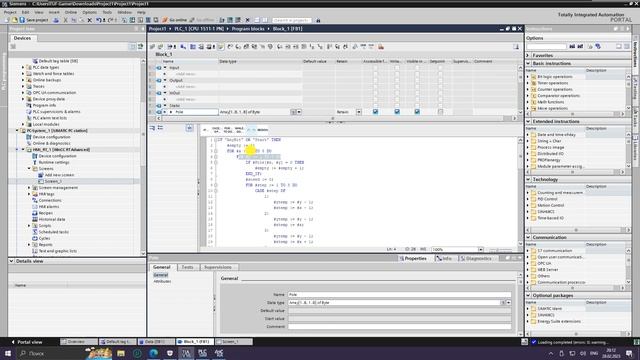Click the IF instruction snippet above code
Image resolution: width=640 pixels, height=360 pixels.
click(205, 130)
